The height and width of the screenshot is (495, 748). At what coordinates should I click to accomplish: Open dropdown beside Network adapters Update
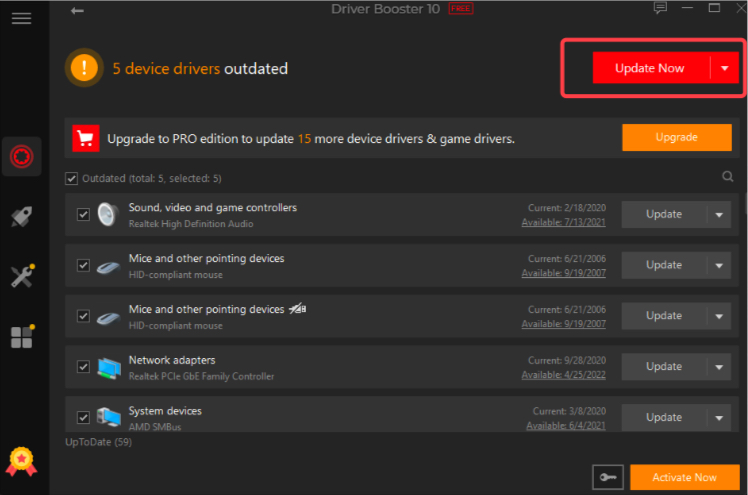pos(719,367)
